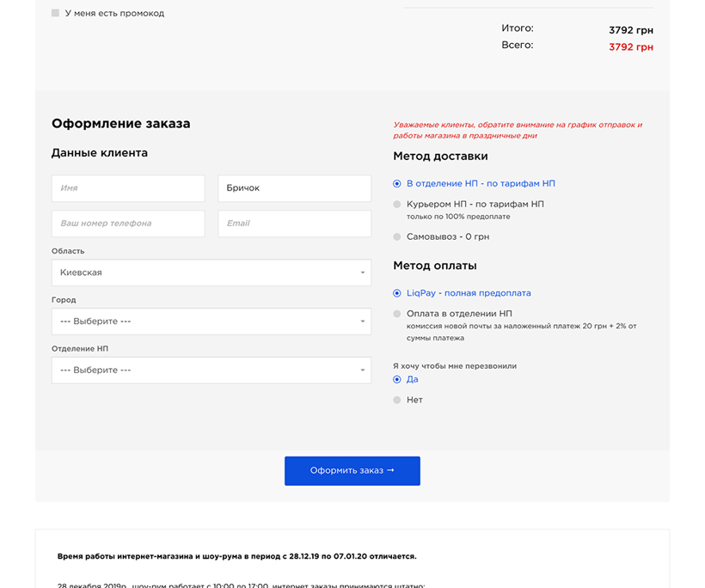The height and width of the screenshot is (588, 705).
Task: Click the "Итого:" label
Action: [x=518, y=28]
